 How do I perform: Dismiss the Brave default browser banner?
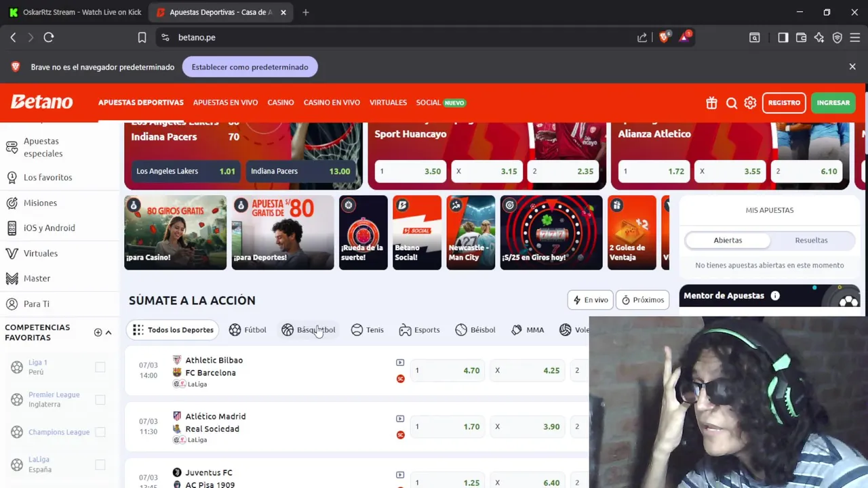[852, 67]
